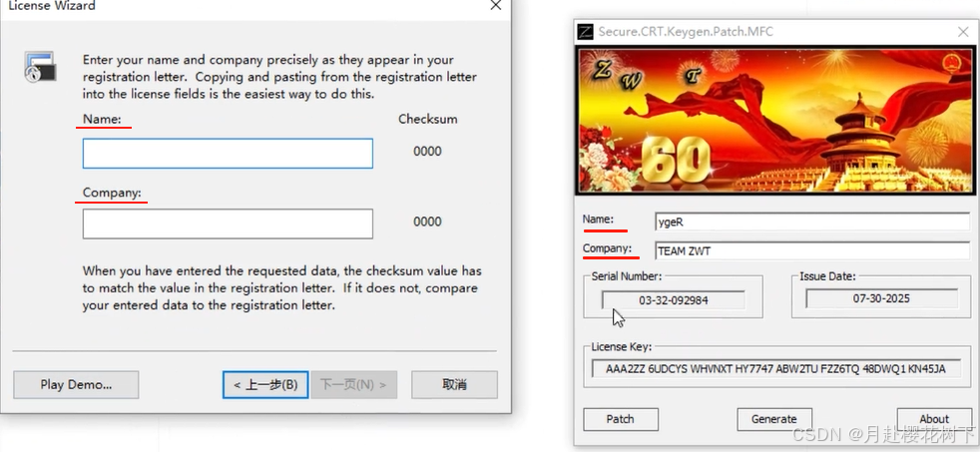Select the keygen Company field TEAM ZWT
This screenshot has width=980, height=452.
(x=812, y=251)
